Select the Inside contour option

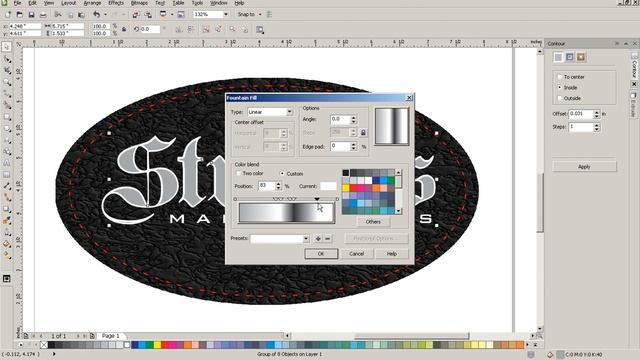click(x=560, y=87)
